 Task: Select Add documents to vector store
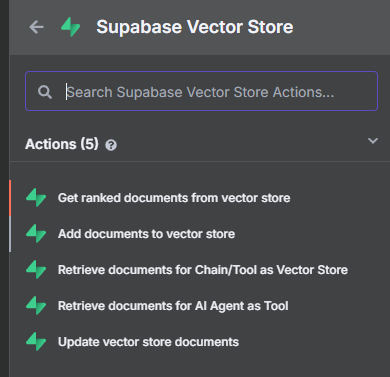coord(146,234)
